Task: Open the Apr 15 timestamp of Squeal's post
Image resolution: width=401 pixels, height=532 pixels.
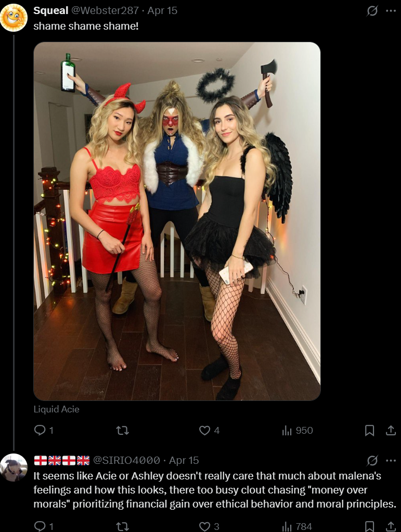Action: pos(162,10)
